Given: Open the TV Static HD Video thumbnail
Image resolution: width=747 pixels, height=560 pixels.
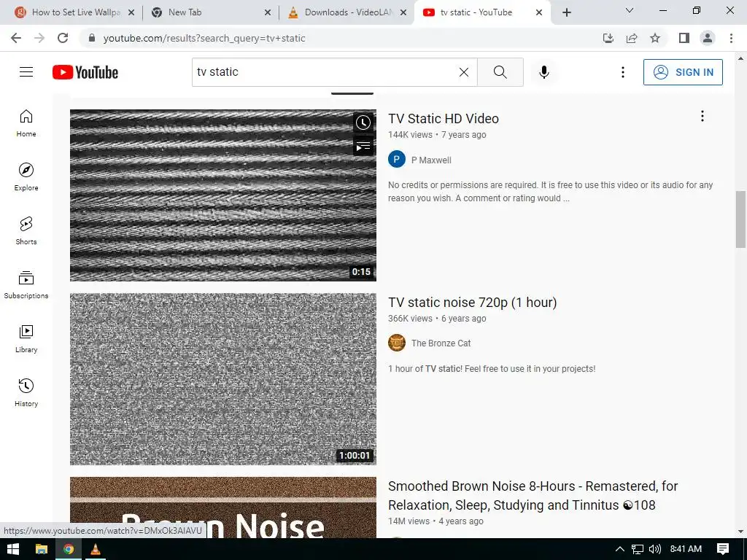Looking at the screenshot, I should pos(223,195).
